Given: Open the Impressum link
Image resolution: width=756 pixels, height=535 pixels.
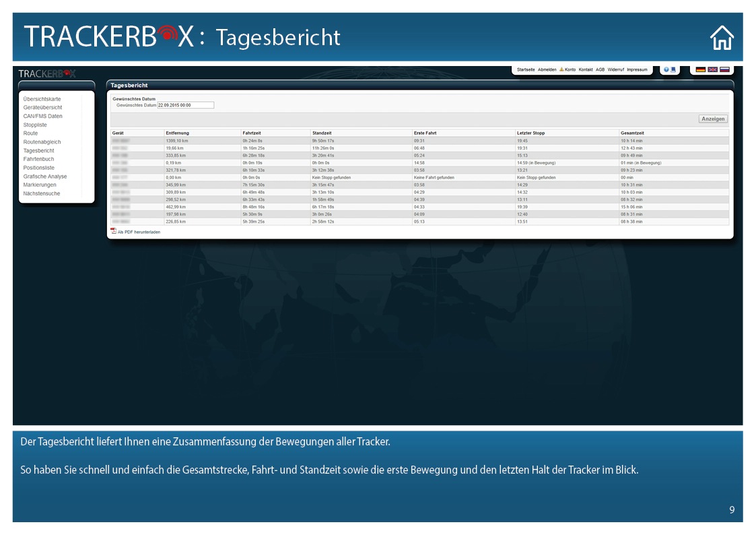Looking at the screenshot, I should click(x=637, y=69).
